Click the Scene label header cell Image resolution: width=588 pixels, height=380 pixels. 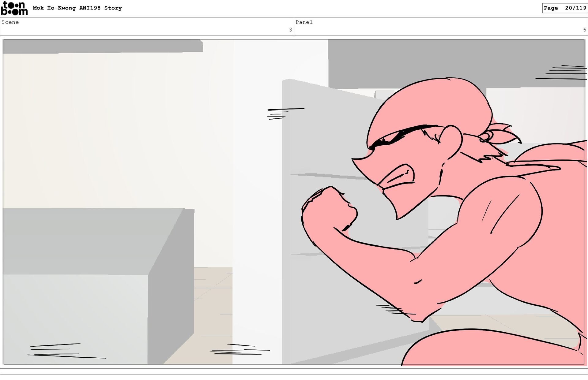click(x=10, y=22)
